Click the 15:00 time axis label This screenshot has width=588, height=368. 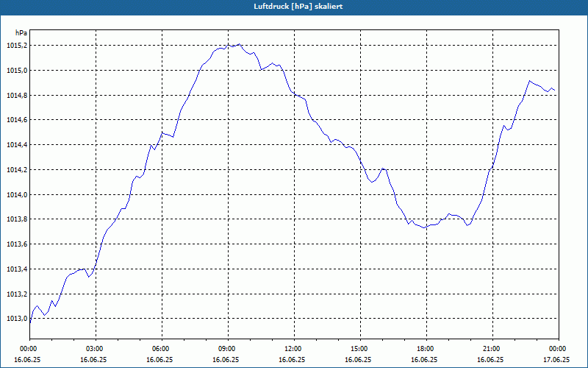click(x=360, y=349)
